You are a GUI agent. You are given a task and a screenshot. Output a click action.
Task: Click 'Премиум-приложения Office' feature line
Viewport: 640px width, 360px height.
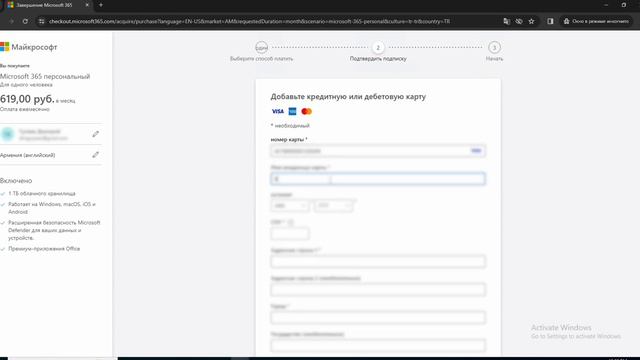(44, 249)
